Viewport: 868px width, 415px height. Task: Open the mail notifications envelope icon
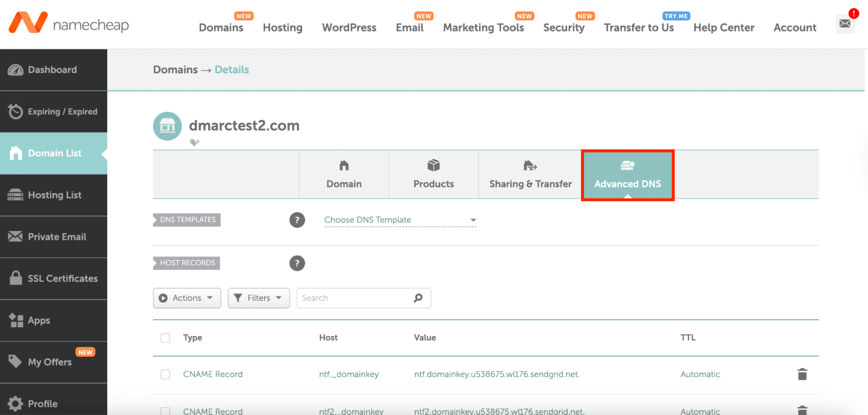pyautogui.click(x=845, y=23)
